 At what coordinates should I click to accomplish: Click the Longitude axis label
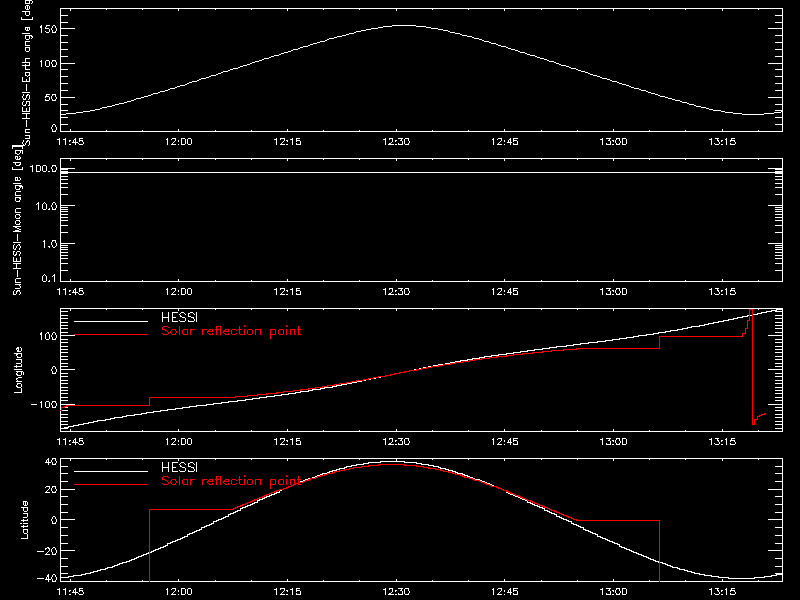18,370
